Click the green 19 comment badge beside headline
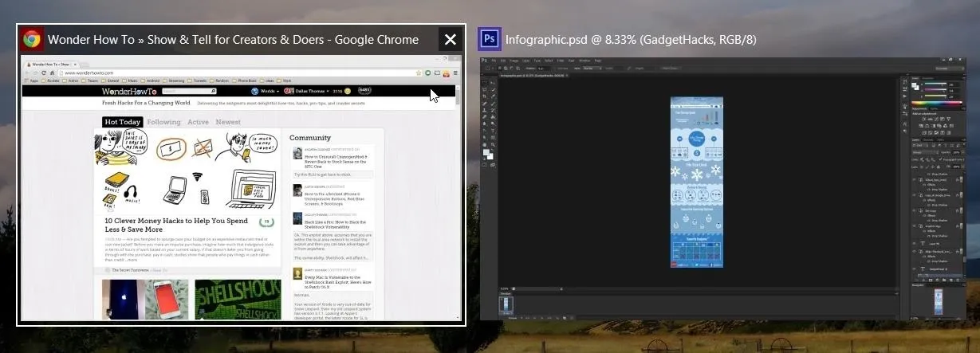Screen dimensions: 980x353 click(268, 222)
